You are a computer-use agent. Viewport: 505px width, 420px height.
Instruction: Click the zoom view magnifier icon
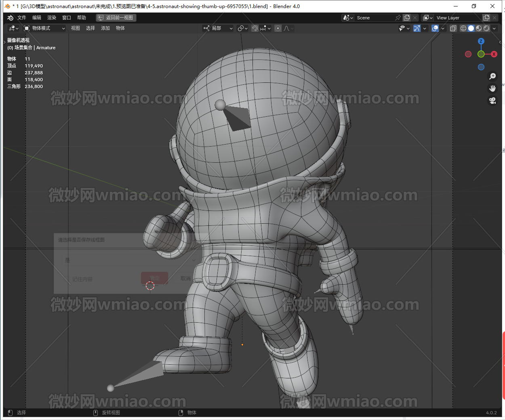(492, 76)
